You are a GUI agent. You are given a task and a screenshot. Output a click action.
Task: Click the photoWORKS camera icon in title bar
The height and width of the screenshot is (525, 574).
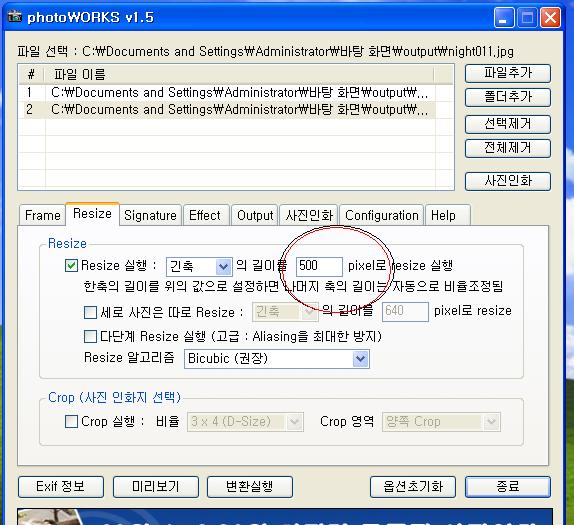14,17
